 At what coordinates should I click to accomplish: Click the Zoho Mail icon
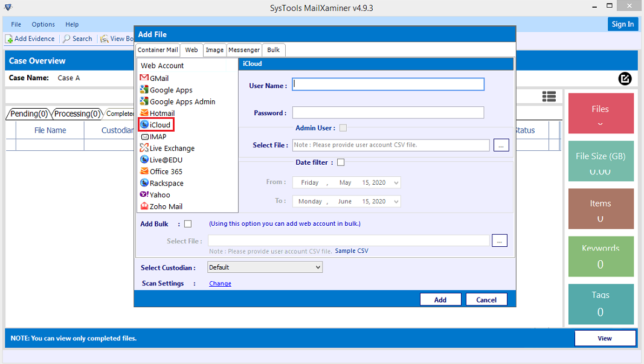[144, 206]
